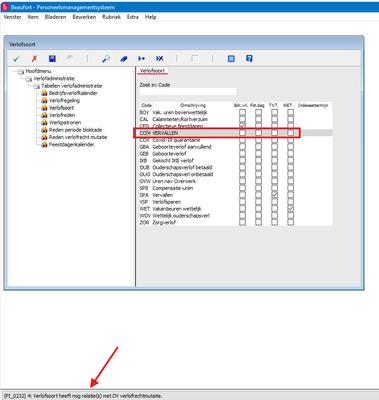Select the GBA Geboorteverlof aanvullend row
Image resolution: width=379 pixels, height=400 pixels.
pyautogui.click(x=236, y=147)
